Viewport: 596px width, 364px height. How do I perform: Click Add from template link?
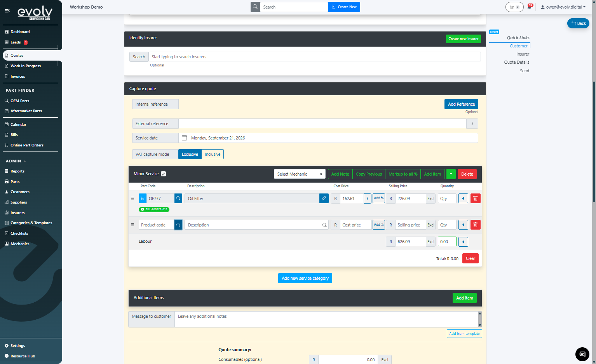click(464, 334)
